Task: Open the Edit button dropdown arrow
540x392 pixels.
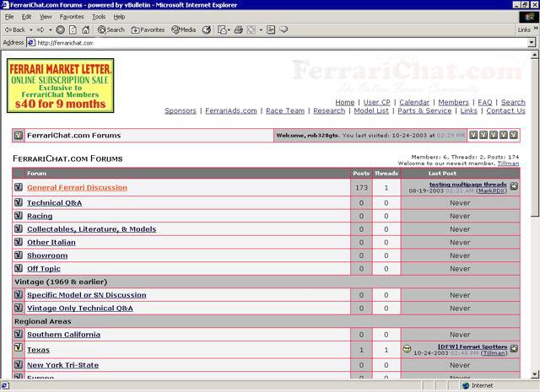Action: (x=261, y=30)
